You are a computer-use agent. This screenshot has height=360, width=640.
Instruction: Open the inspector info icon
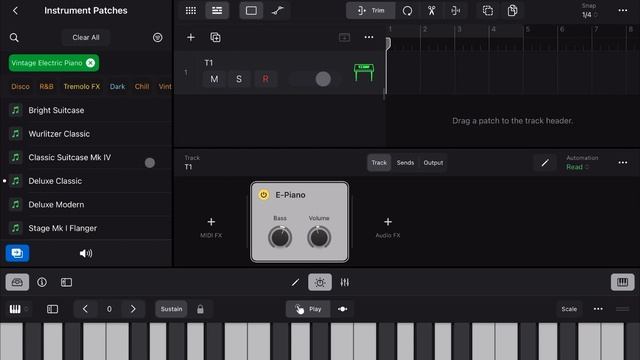pos(42,282)
